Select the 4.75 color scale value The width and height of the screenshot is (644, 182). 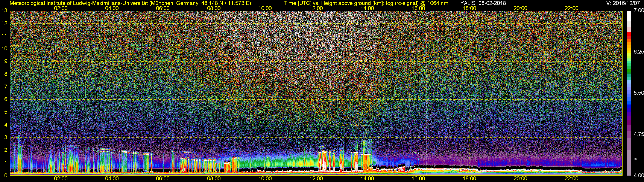(x=639, y=134)
